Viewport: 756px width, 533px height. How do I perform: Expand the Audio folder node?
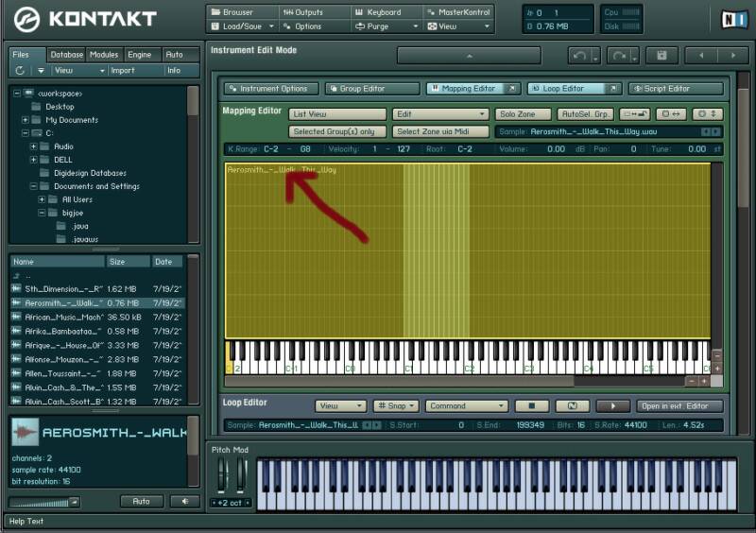pyautogui.click(x=33, y=146)
